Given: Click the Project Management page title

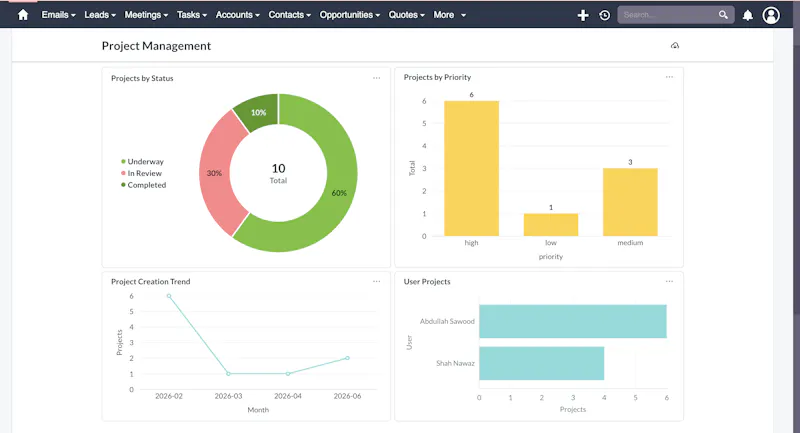Looking at the screenshot, I should 156,46.
